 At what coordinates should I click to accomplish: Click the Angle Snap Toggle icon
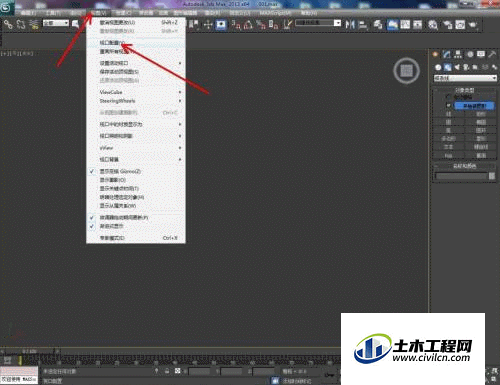pos(248,25)
